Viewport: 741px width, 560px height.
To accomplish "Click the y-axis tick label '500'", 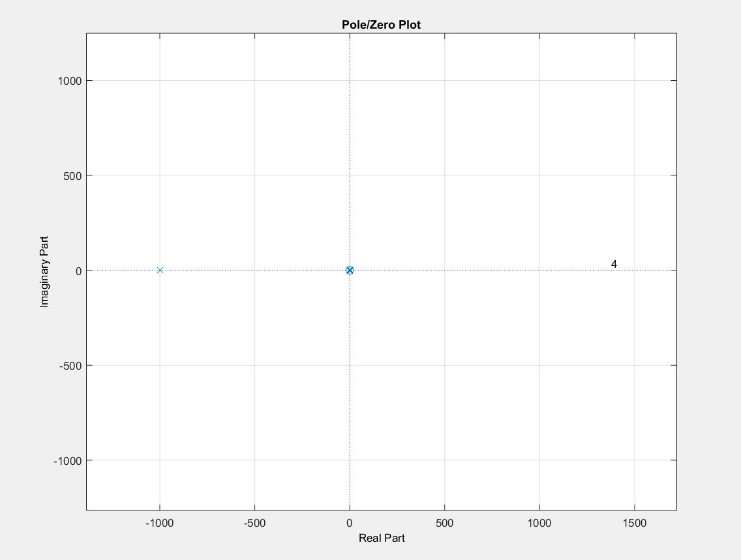I will (73, 176).
